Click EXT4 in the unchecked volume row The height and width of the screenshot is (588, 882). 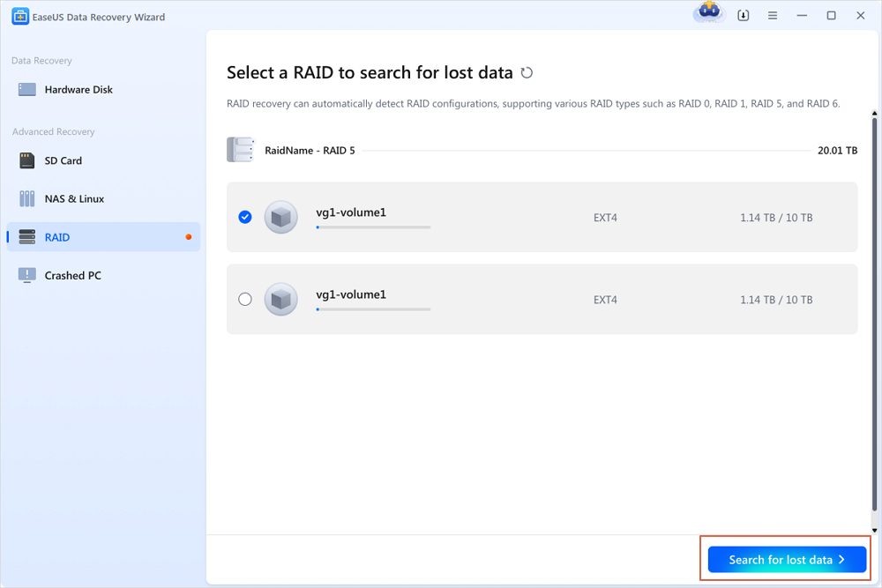click(605, 300)
